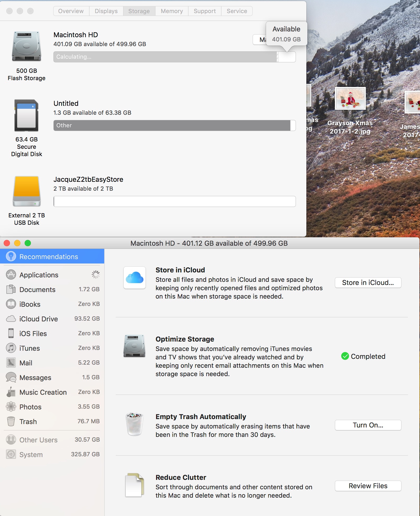The height and width of the screenshot is (516, 420).
Task: Click the Review Files button
Action: (368, 486)
